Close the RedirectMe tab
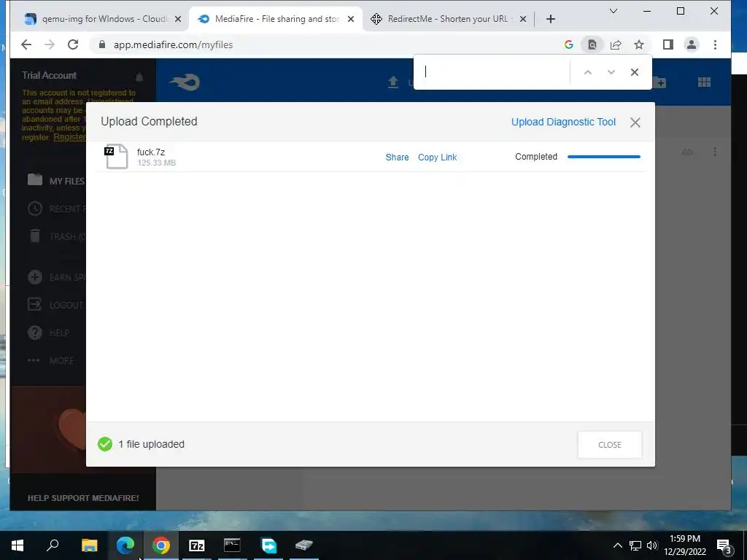Image resolution: width=747 pixels, height=560 pixels. (522, 19)
